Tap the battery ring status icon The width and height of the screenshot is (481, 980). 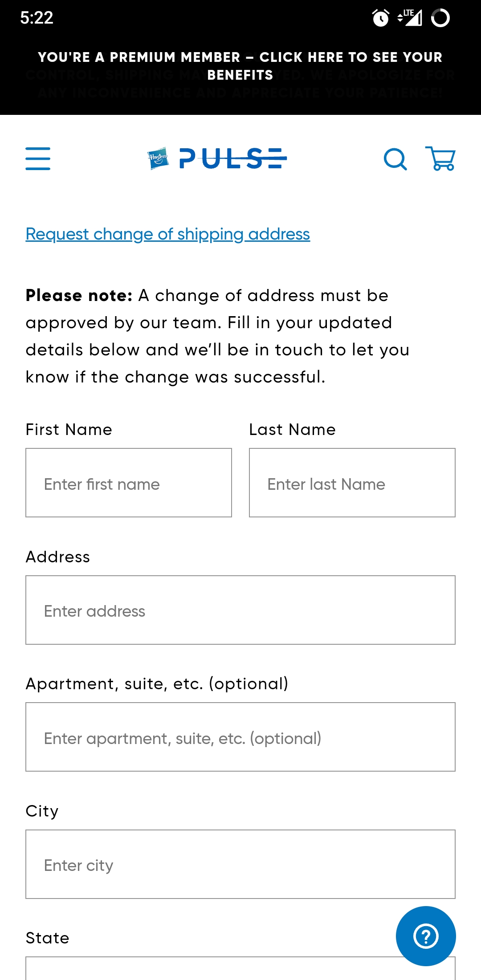coord(440,18)
